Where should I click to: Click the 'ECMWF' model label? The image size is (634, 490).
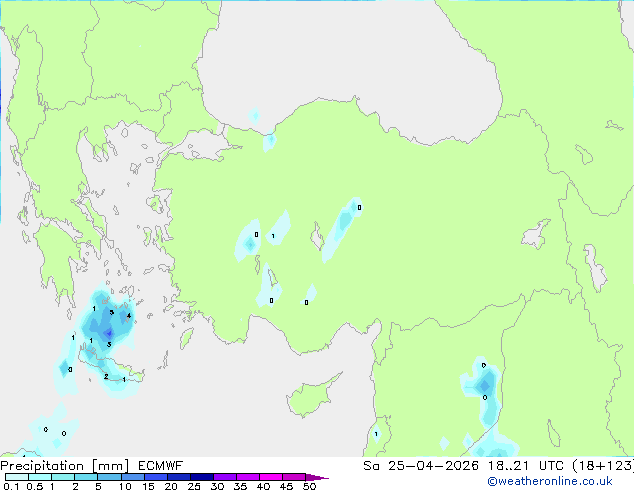(x=161, y=466)
